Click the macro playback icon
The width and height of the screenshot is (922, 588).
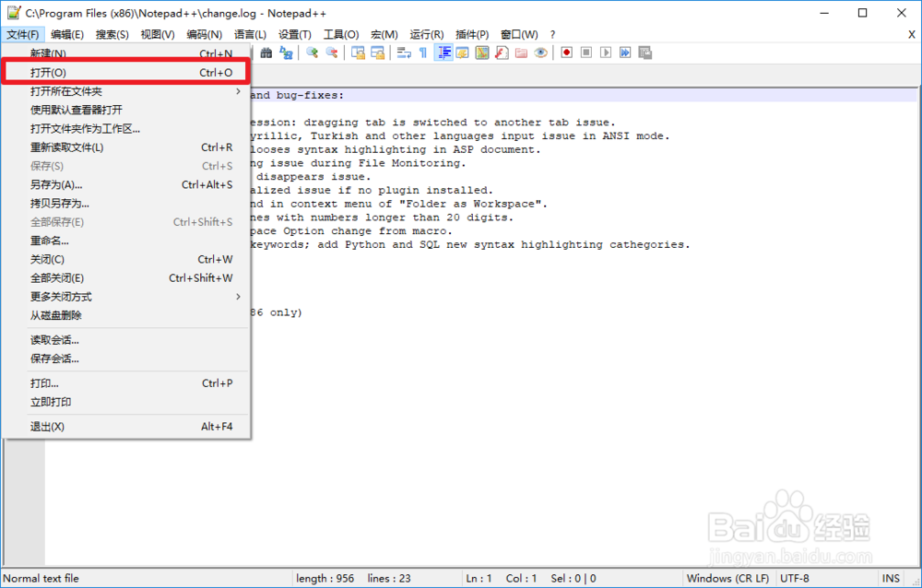coord(606,53)
